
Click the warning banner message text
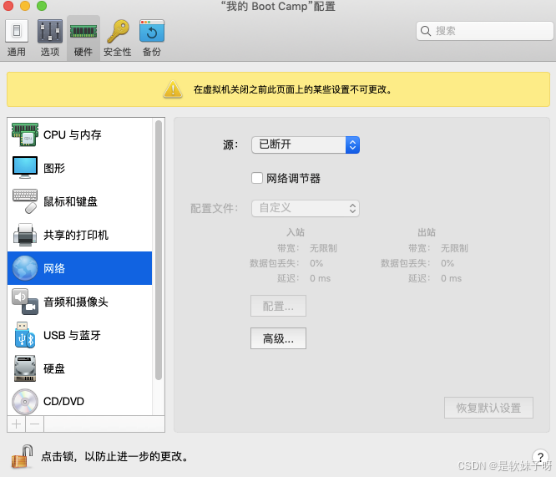(x=293, y=89)
